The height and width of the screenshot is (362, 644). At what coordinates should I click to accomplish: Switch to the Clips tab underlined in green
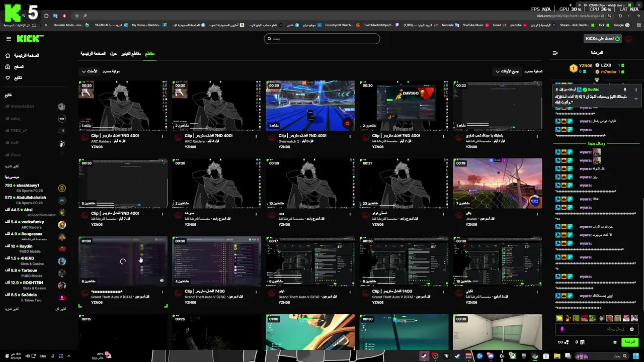(x=149, y=53)
